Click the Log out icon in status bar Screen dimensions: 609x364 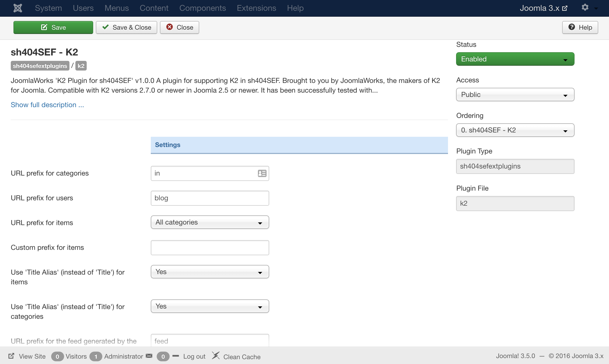point(176,357)
